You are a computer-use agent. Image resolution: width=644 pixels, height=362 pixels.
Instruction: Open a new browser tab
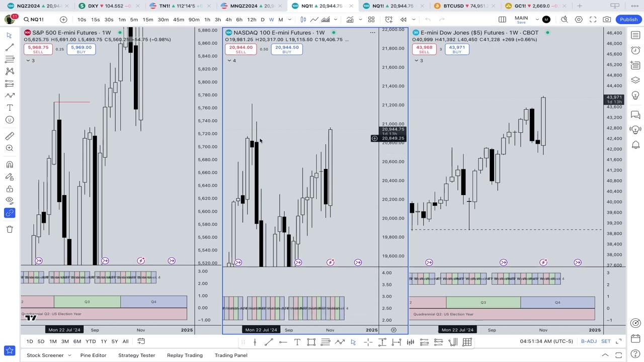coord(580,6)
